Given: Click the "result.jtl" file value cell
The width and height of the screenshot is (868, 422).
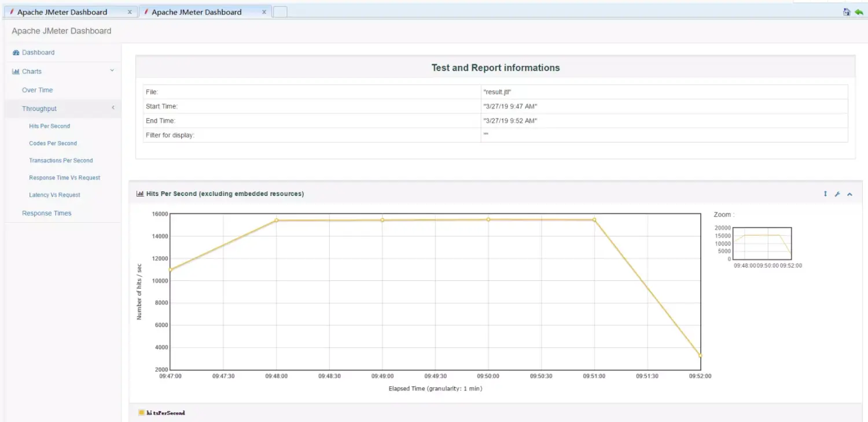Looking at the screenshot, I should pos(664,92).
